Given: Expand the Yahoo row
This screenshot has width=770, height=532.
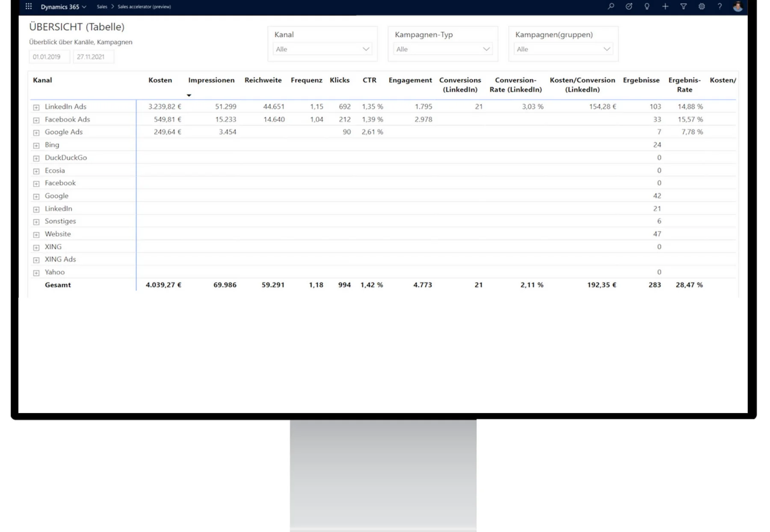Looking at the screenshot, I should coord(36,273).
